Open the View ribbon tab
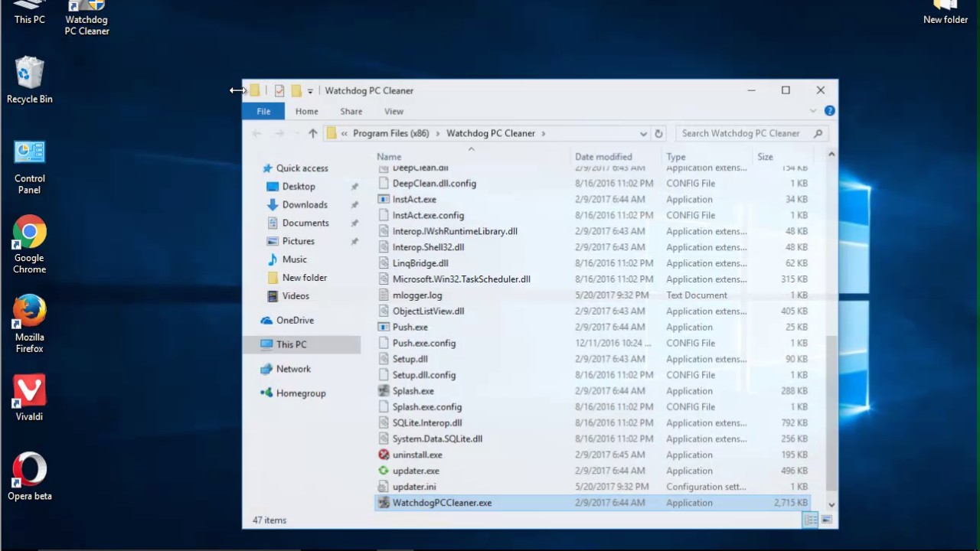 coord(394,111)
